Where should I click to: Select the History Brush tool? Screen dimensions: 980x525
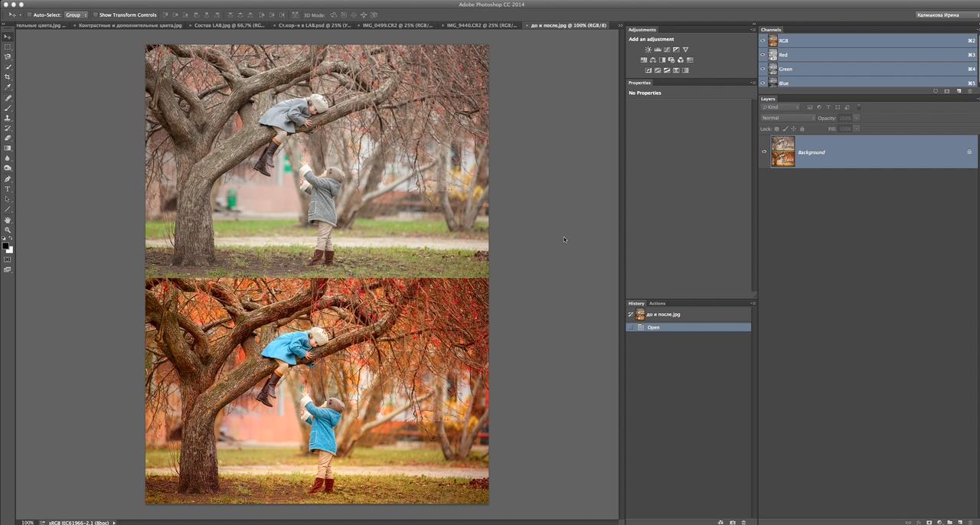click(x=8, y=128)
